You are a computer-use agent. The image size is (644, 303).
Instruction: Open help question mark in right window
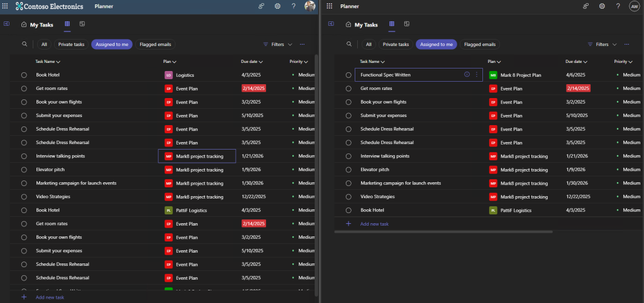pos(618,6)
